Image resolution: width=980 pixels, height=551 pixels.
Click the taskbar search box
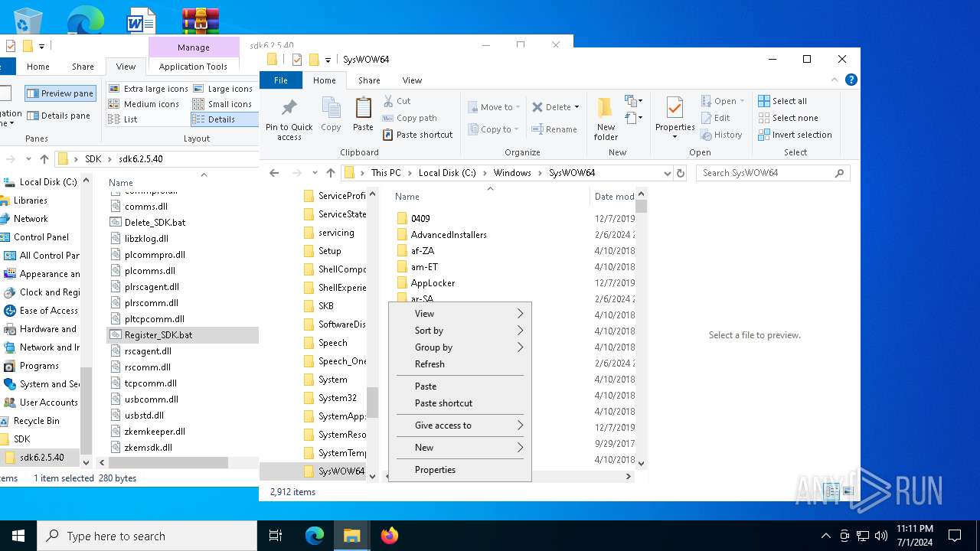point(147,536)
